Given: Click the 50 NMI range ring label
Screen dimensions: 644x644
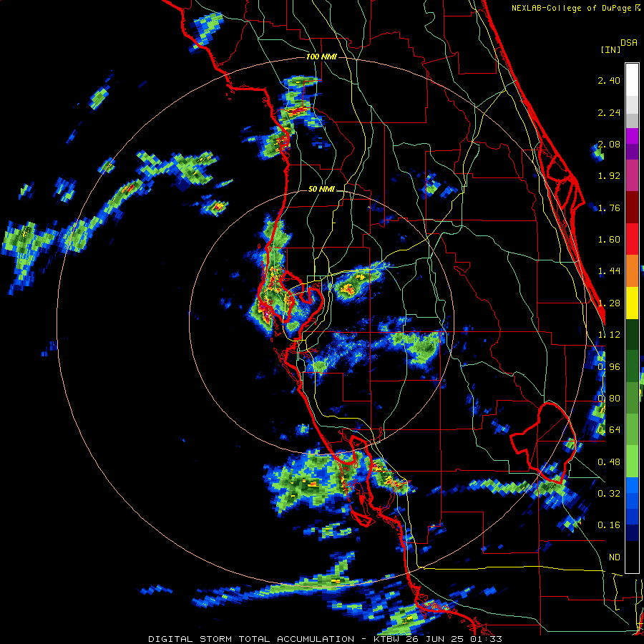Looking at the screenshot, I should 321,190.
